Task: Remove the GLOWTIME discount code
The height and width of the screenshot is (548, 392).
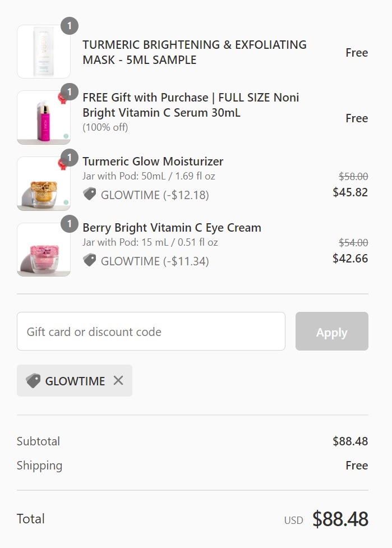Action: (118, 381)
